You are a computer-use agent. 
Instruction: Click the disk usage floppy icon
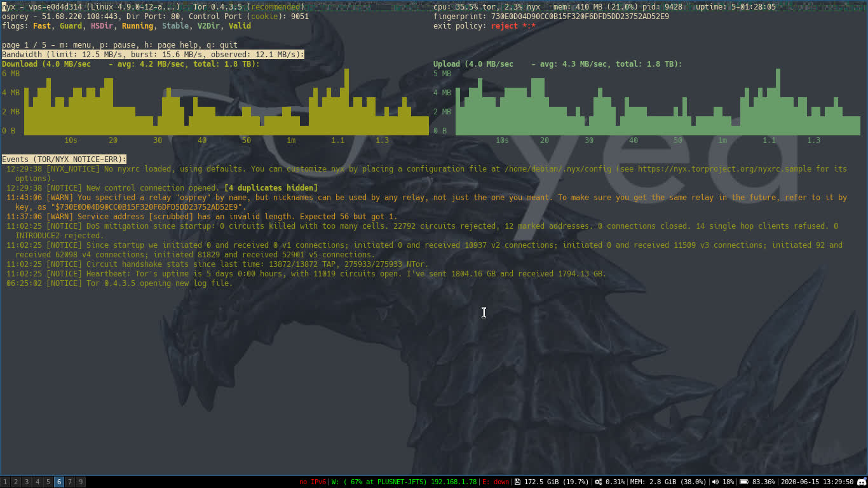tap(518, 482)
